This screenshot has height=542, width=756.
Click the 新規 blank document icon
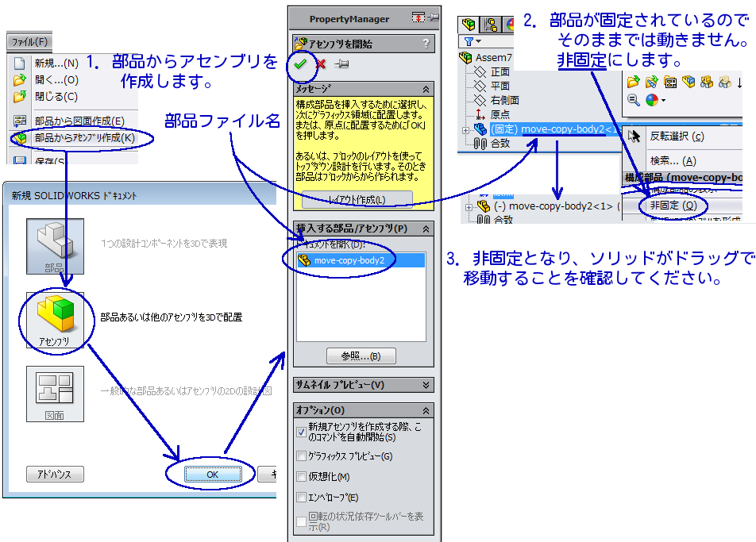20,63
